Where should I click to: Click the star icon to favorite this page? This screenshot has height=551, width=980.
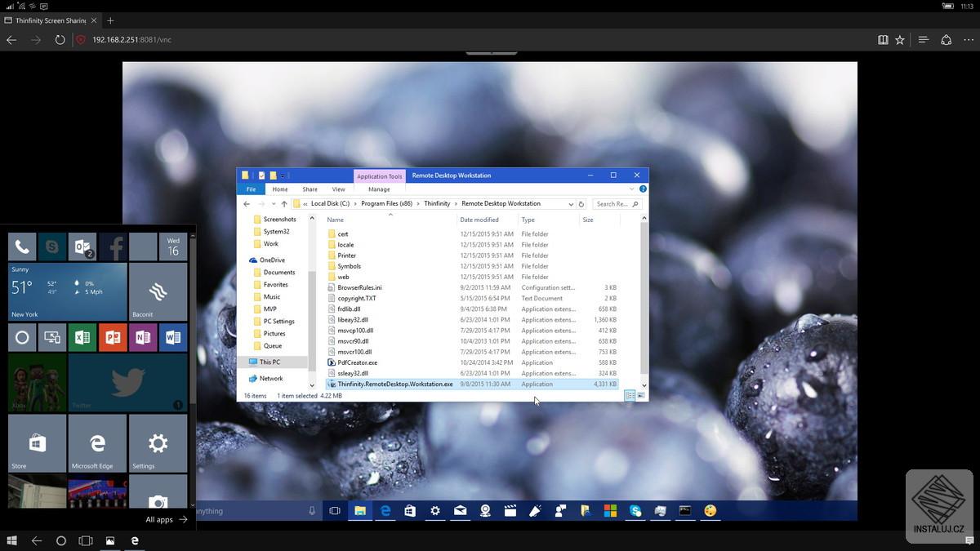900,38
